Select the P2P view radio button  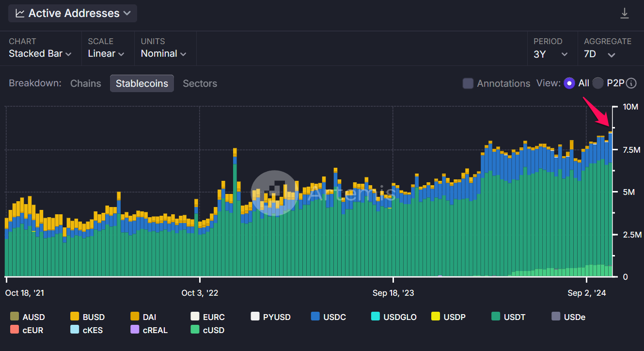(x=598, y=83)
